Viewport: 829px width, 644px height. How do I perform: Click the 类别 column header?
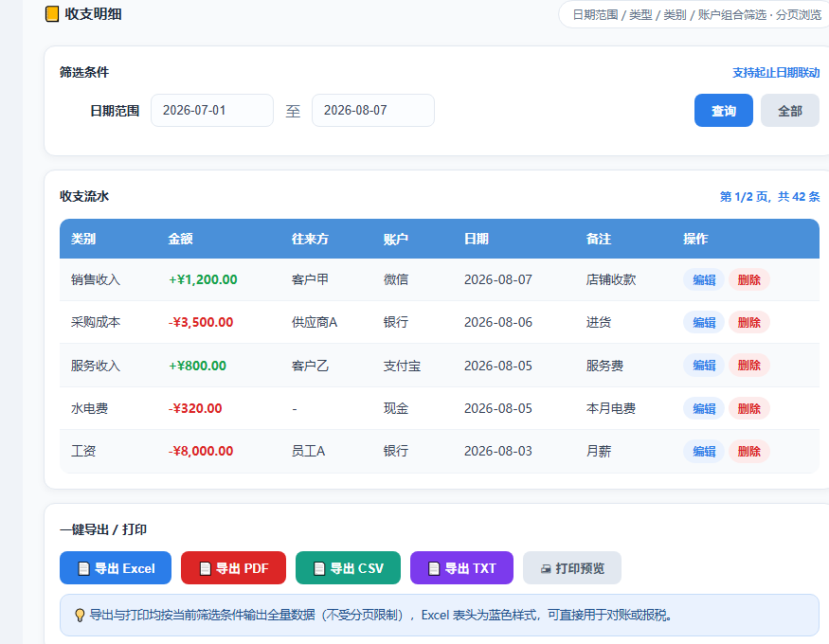click(x=83, y=239)
